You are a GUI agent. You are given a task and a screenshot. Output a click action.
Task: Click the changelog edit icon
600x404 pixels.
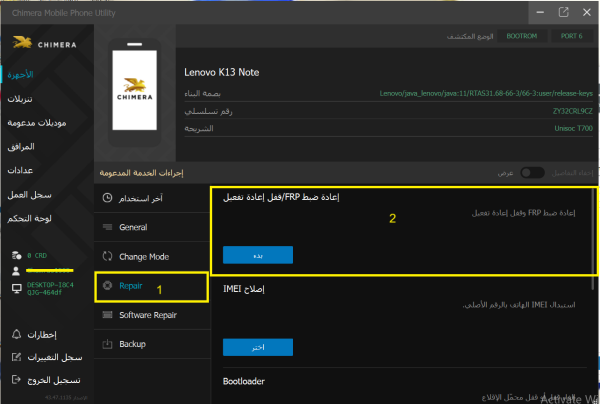click(x=16, y=357)
